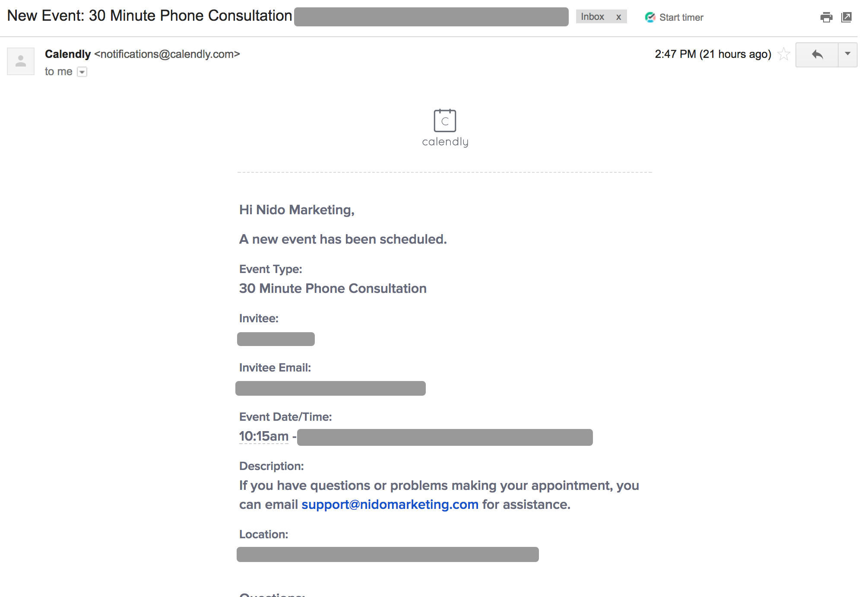Viewport: 868px width, 597px height.
Task: Click the Start timer text
Action: click(681, 18)
